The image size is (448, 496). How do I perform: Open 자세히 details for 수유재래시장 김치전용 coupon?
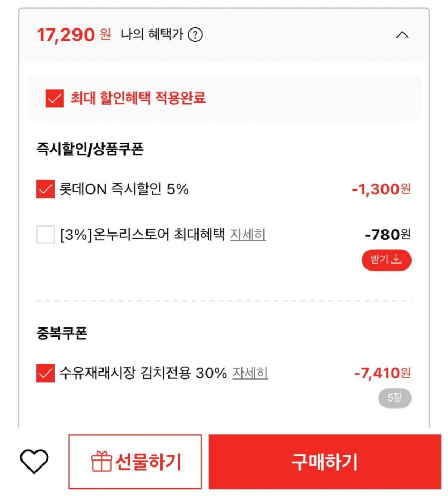tap(250, 373)
